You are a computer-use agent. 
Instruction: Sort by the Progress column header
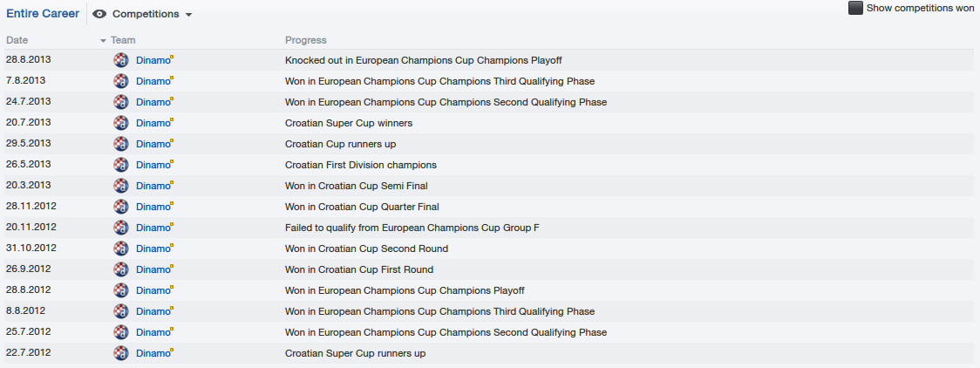[306, 40]
